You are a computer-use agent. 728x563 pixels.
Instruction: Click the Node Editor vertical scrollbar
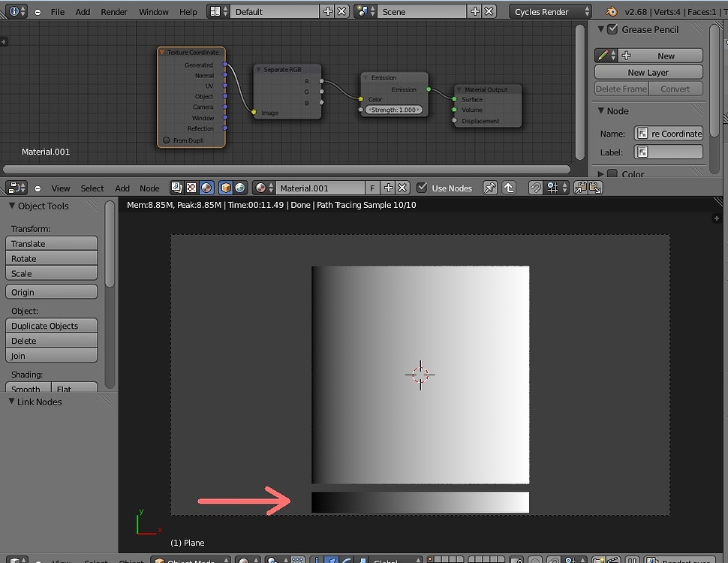click(x=579, y=92)
